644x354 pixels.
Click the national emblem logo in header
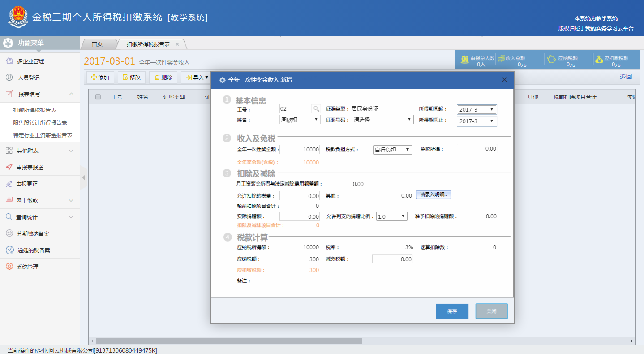18,17
